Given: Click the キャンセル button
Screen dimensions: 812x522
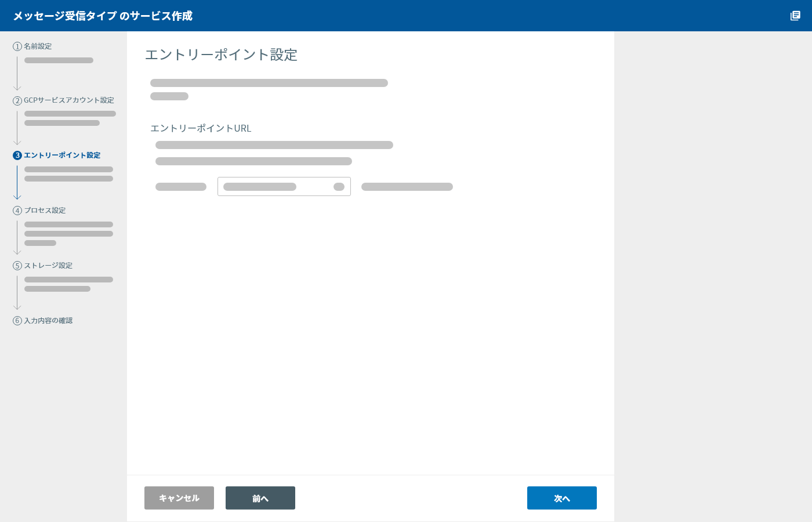Looking at the screenshot, I should [x=179, y=498].
